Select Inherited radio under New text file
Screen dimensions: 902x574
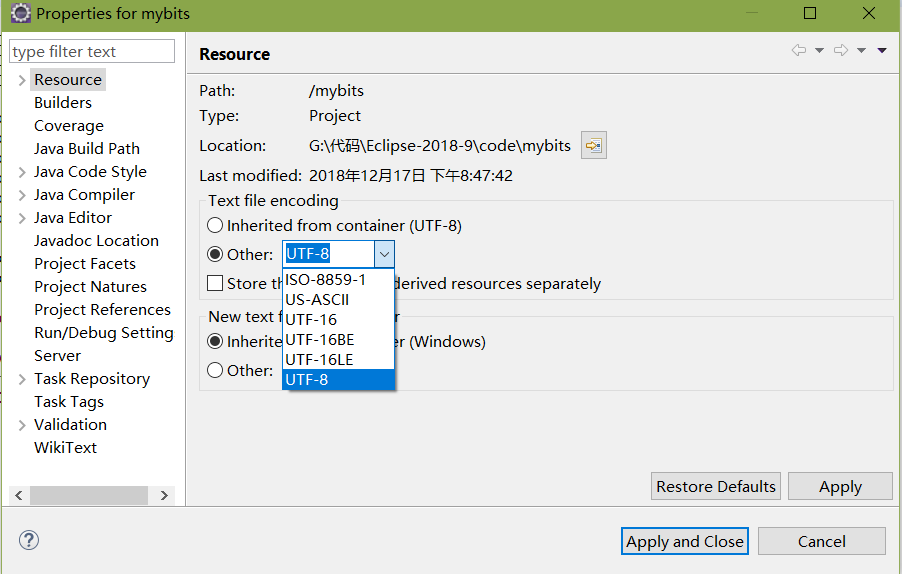click(x=215, y=342)
